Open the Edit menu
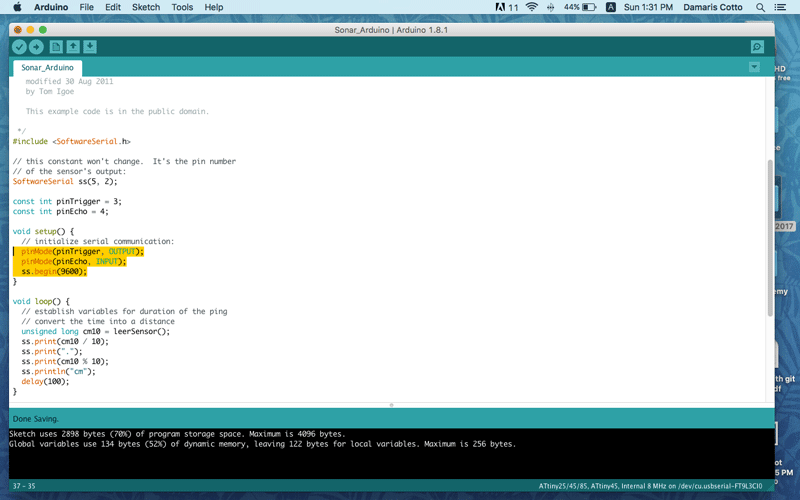This screenshot has height=500, width=800. click(113, 7)
